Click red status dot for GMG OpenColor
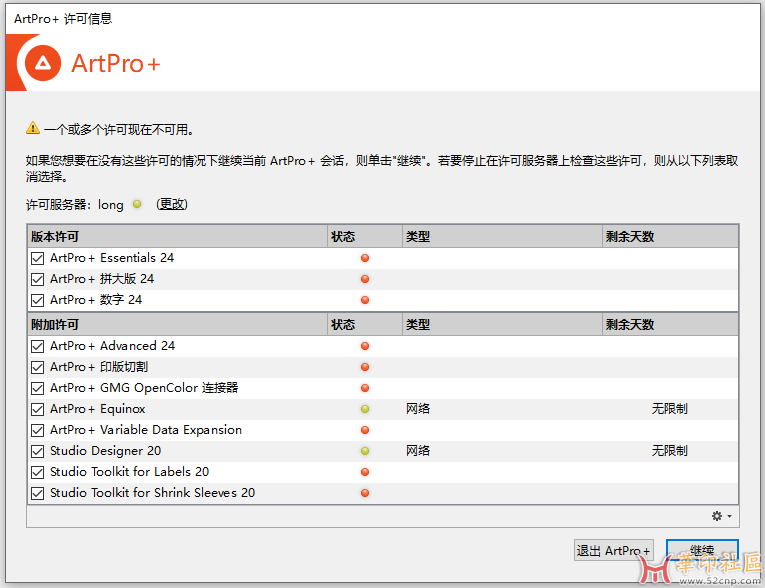This screenshot has width=765, height=588. (364, 388)
